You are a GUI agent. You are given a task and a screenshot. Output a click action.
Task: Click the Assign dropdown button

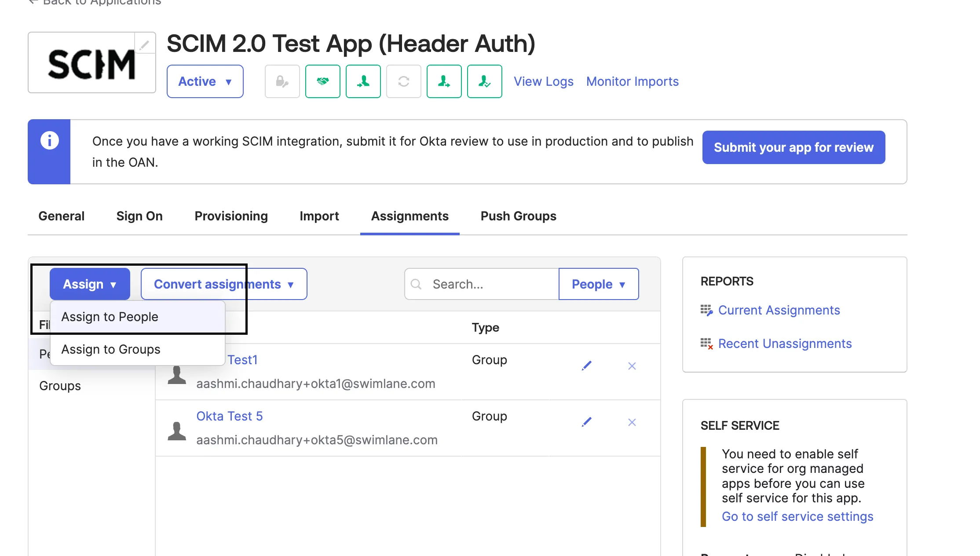90,284
